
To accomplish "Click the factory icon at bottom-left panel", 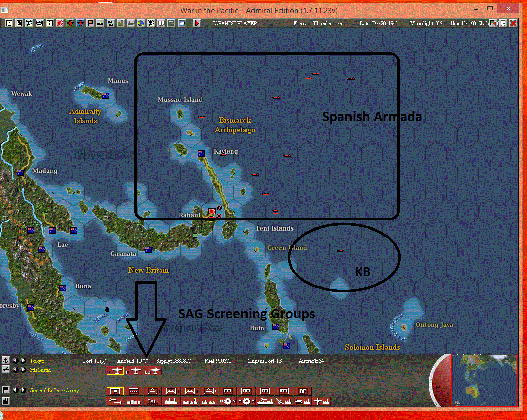I will [6, 401].
